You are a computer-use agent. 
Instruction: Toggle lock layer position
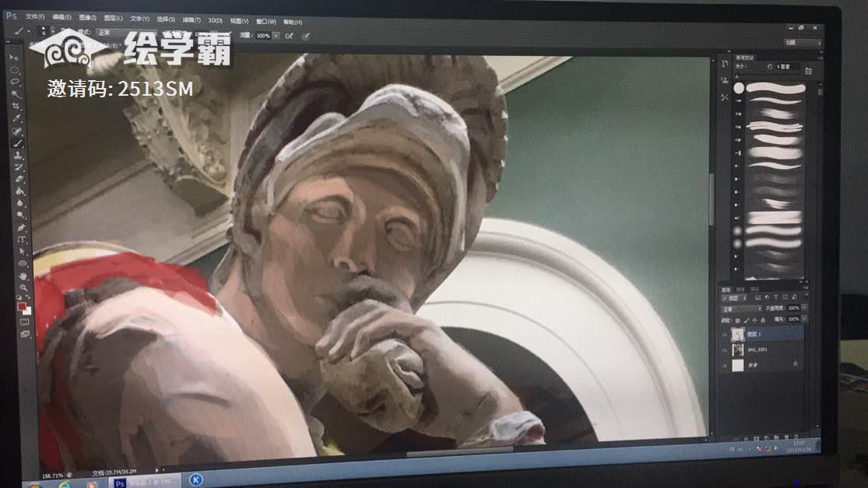tap(754, 321)
